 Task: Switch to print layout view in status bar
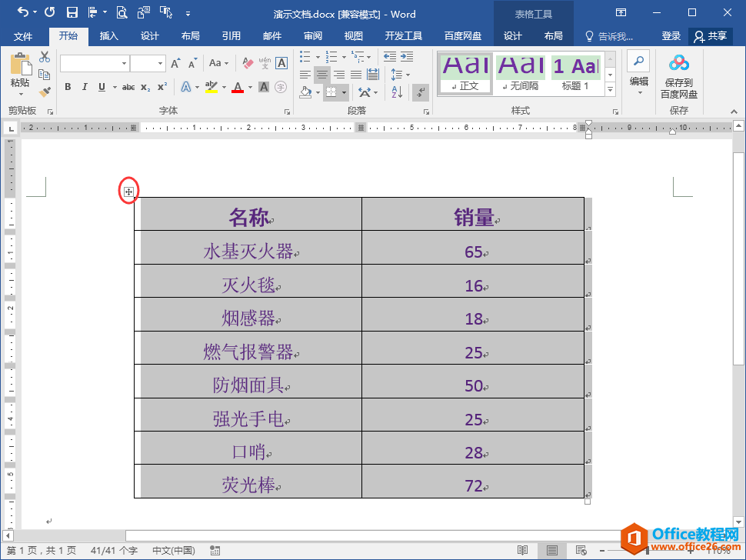coord(552,551)
